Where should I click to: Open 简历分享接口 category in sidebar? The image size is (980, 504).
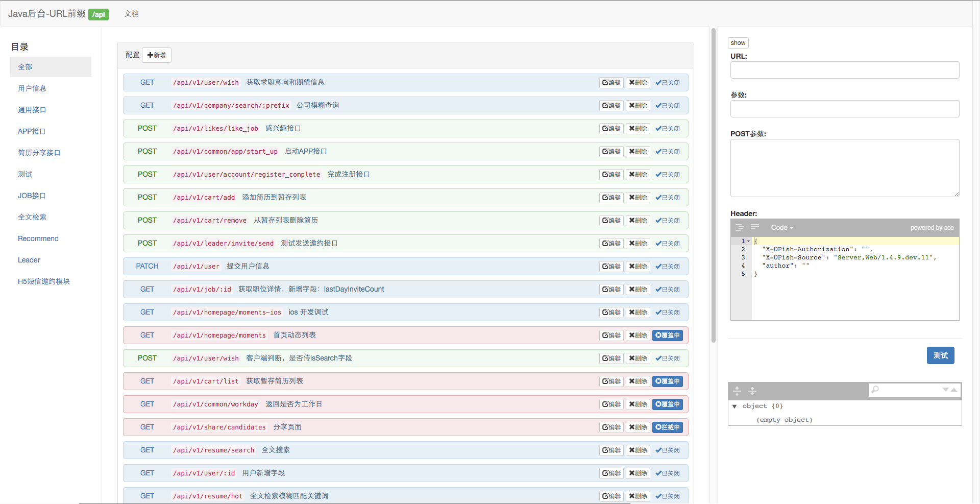[x=39, y=153]
